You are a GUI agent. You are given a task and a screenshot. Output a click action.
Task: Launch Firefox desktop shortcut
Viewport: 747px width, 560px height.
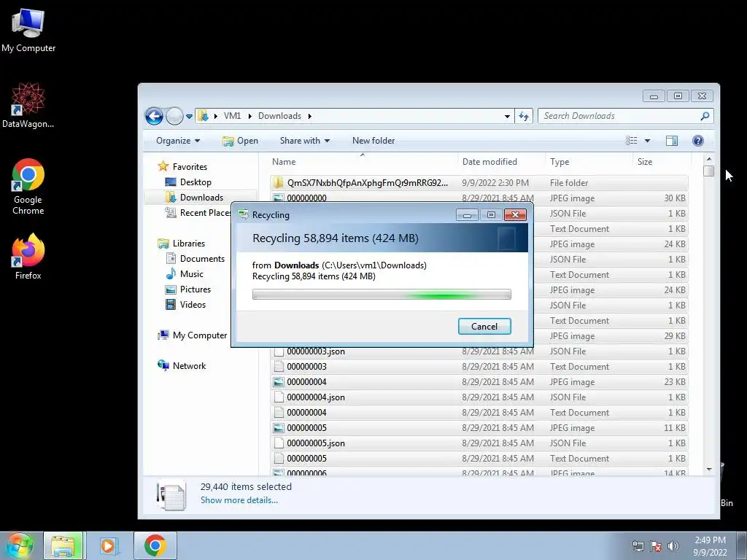pos(28,256)
